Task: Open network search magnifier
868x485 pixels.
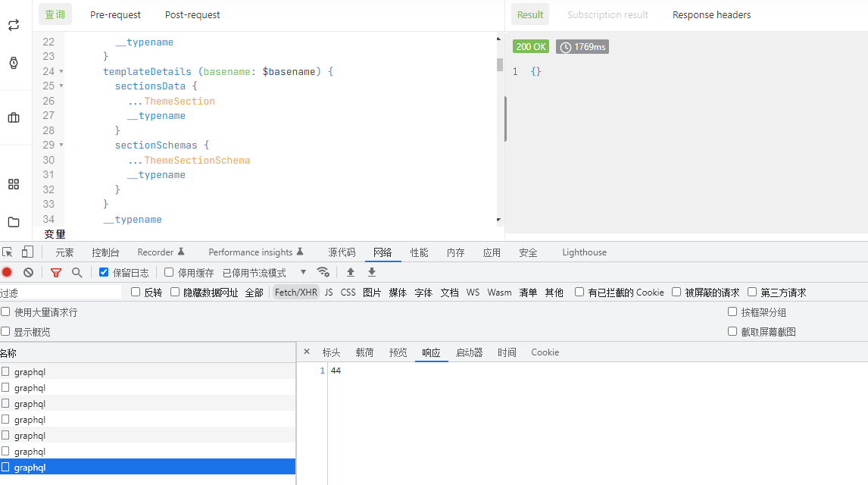Action: [x=76, y=272]
